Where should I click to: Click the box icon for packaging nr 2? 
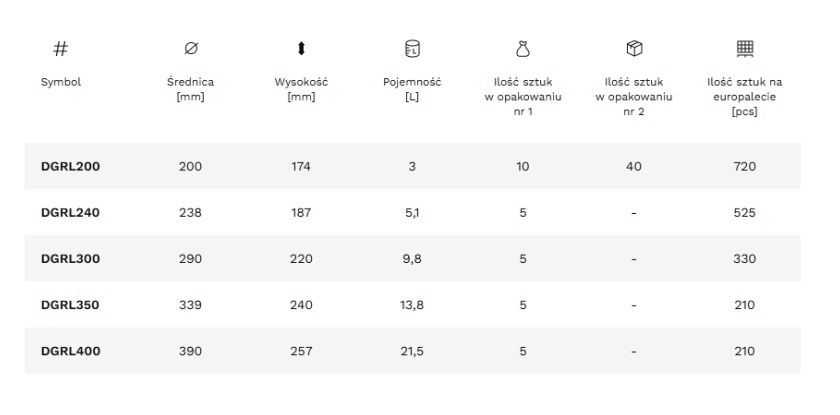click(634, 48)
